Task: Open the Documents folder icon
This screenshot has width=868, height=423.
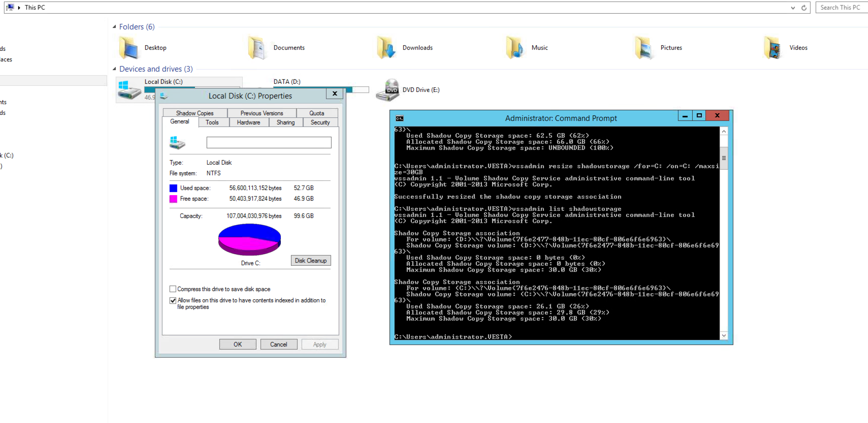Action: pos(258,48)
